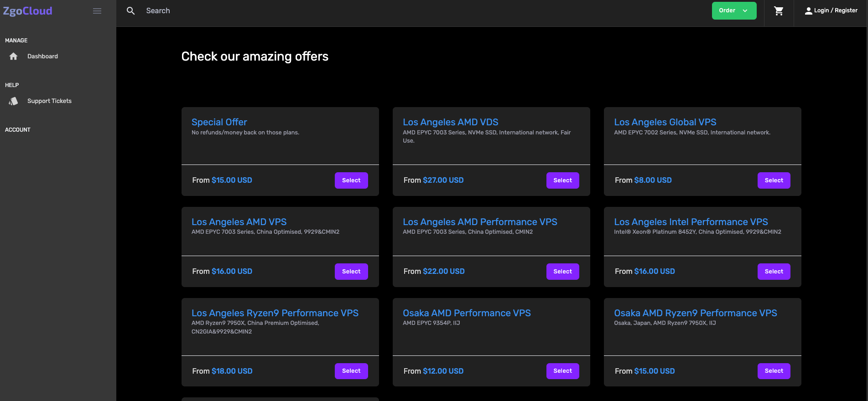Viewport: 868px width, 401px height.
Task: Select the Special Offer plan
Action: tap(351, 180)
